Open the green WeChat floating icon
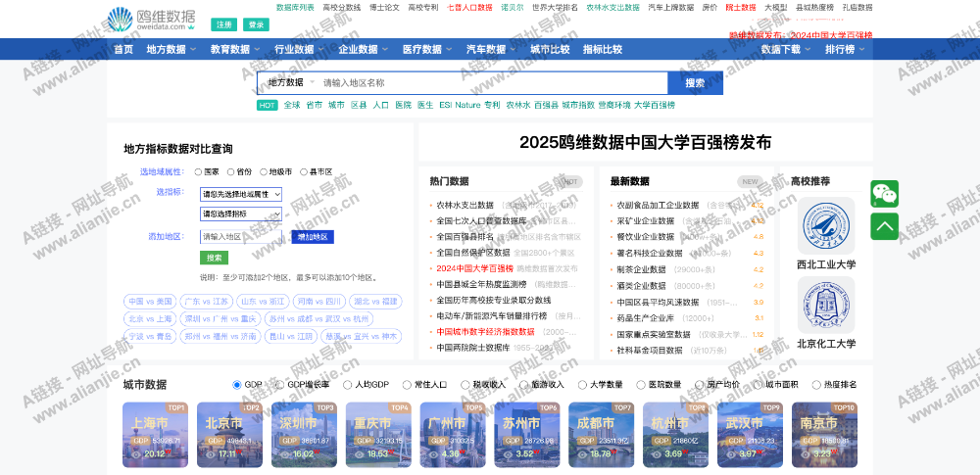The image size is (980, 475). [884, 194]
